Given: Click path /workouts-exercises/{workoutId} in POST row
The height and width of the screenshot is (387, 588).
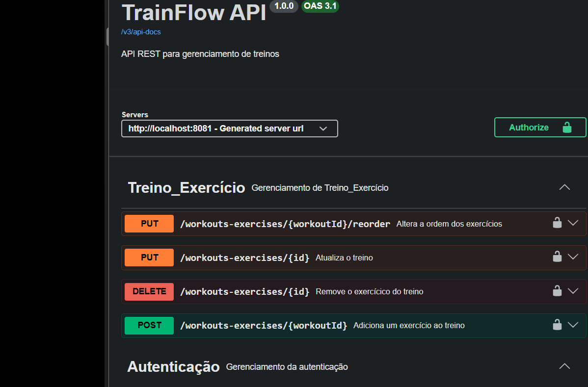Looking at the screenshot, I should click(x=264, y=326).
